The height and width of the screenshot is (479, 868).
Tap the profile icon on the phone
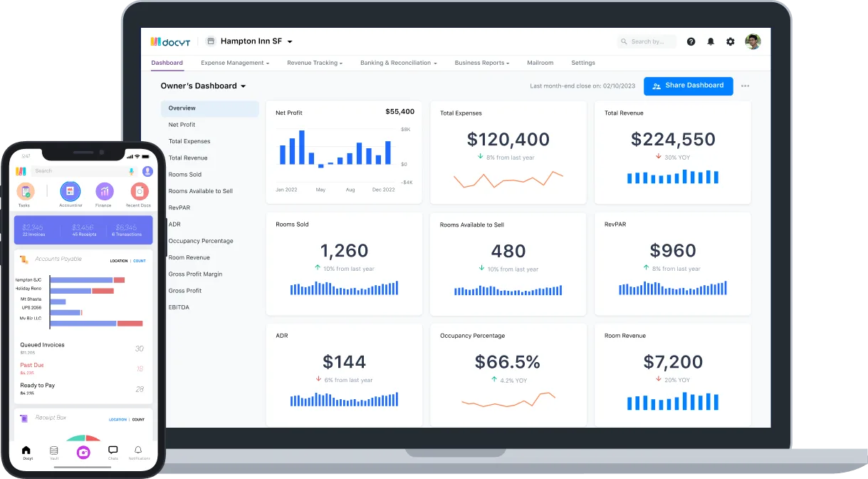pos(147,171)
